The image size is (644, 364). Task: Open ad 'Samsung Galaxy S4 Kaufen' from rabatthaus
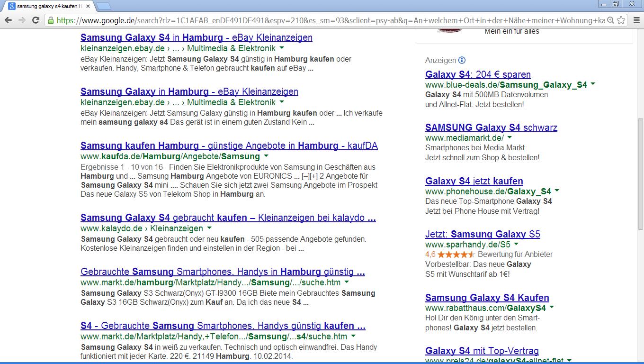(487, 298)
